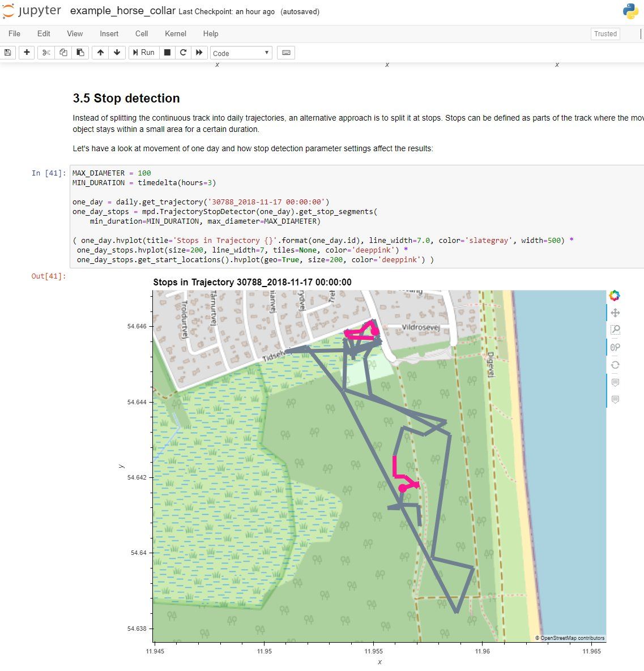
Task: Open the Insert menu
Action: pos(109,34)
